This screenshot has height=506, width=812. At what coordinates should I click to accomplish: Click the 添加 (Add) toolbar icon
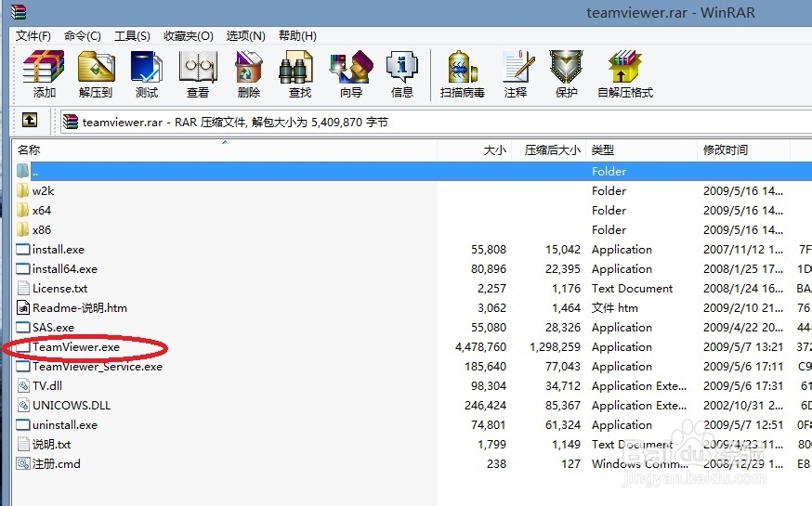click(44, 66)
